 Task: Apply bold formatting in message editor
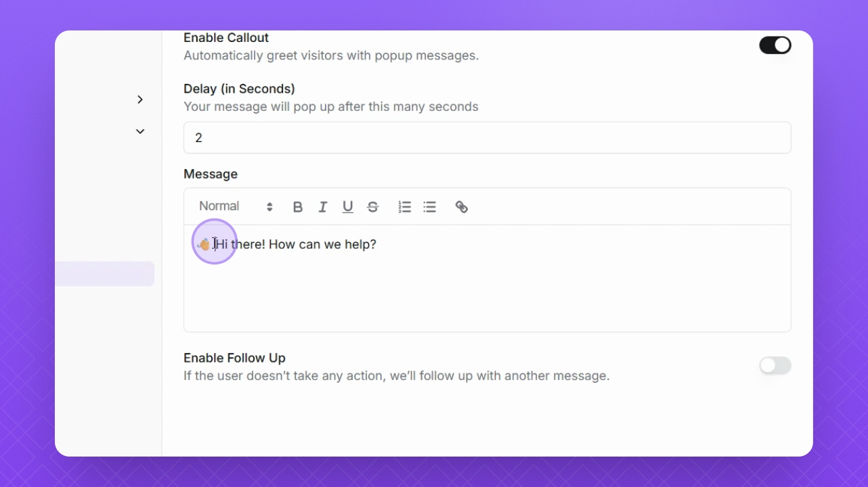[x=298, y=207]
